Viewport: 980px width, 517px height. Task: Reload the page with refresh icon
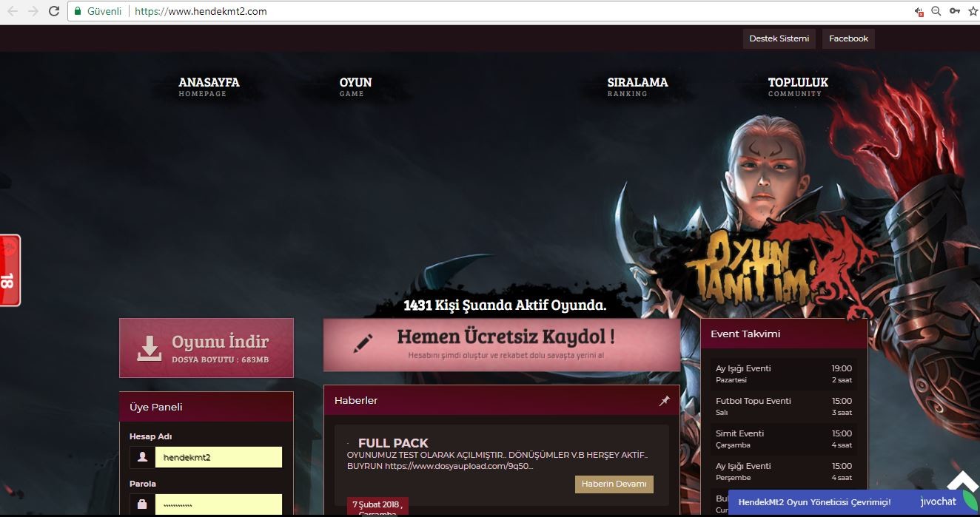coord(54,11)
